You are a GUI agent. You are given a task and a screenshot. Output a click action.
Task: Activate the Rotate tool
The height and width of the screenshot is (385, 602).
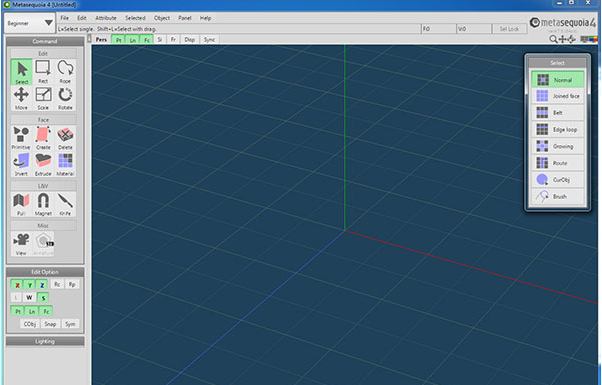coord(65,98)
